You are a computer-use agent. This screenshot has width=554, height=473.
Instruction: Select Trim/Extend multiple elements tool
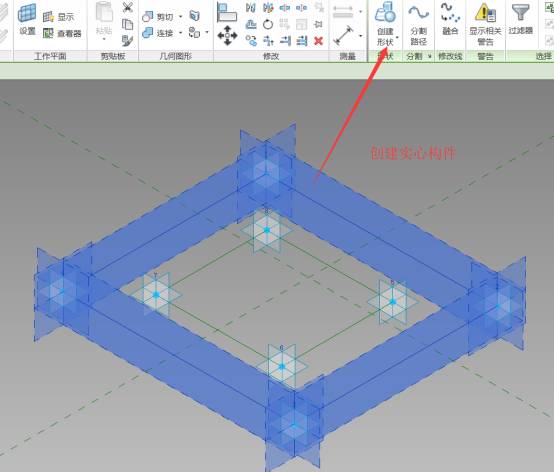(x=301, y=41)
